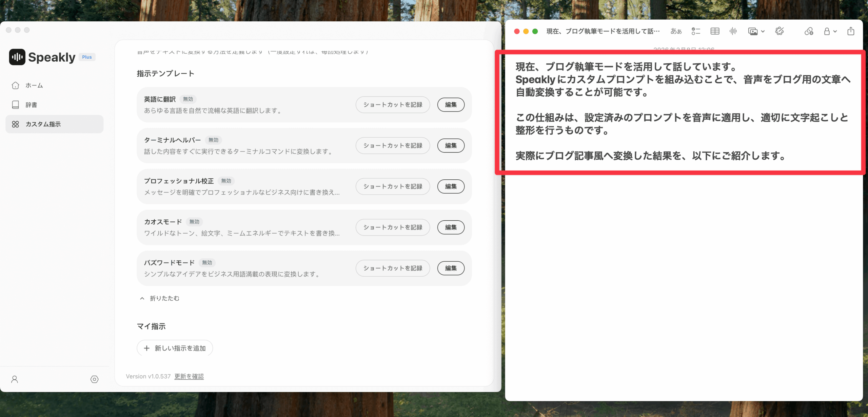
Task: Click the audio recording waveform icon
Action: click(x=733, y=31)
